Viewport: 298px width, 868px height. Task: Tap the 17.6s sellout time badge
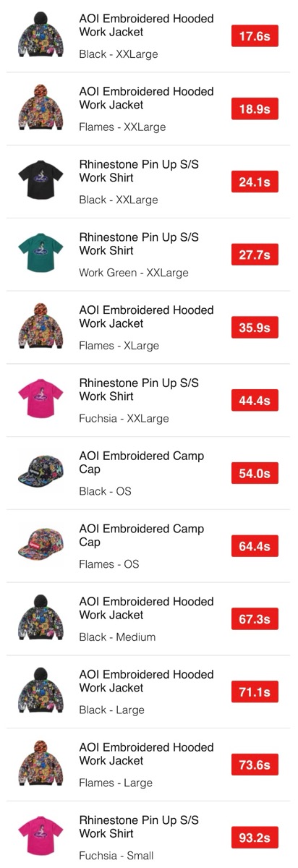255,36
